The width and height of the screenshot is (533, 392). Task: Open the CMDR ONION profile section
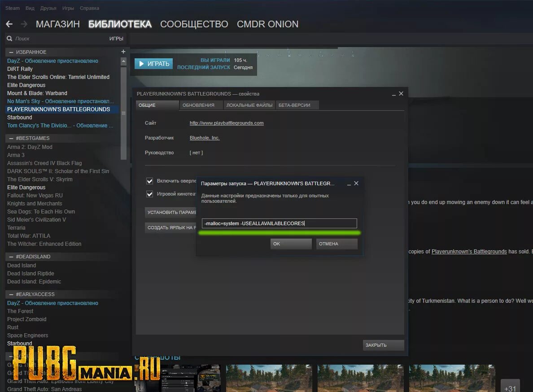coord(267,24)
